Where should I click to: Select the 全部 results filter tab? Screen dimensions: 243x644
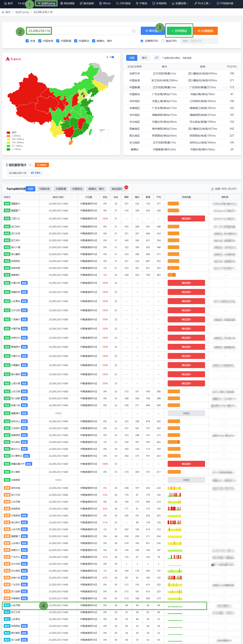pyautogui.click(x=31, y=189)
